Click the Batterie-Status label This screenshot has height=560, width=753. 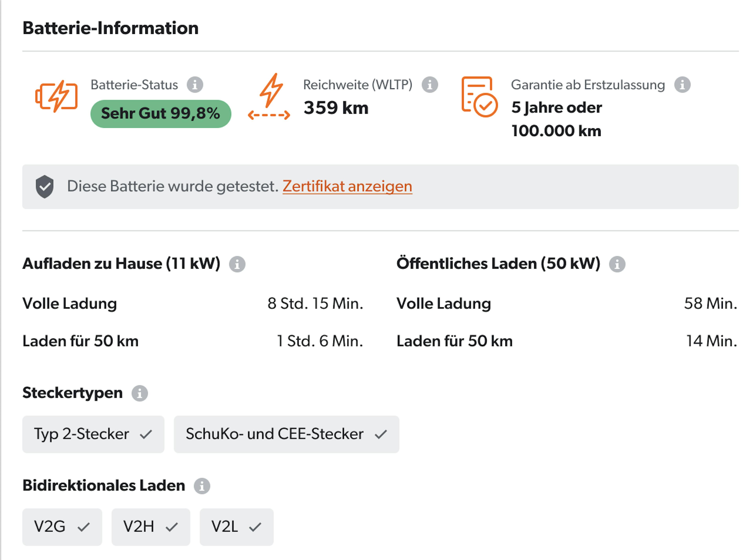[x=134, y=85]
